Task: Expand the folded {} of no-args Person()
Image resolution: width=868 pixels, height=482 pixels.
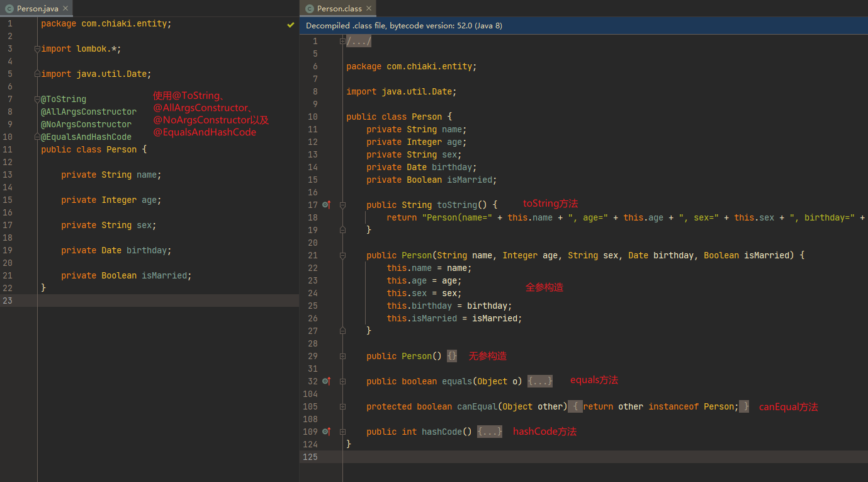Action: coord(452,356)
